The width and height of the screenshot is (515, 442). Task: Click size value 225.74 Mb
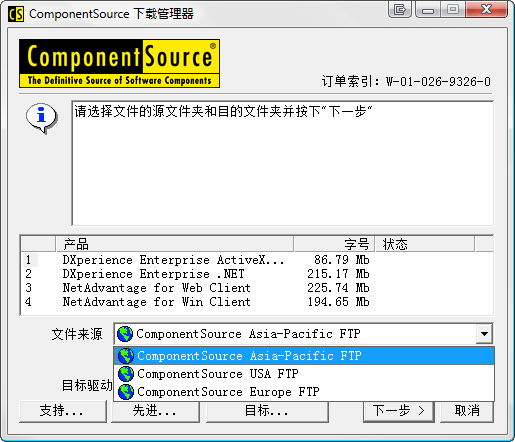338,288
